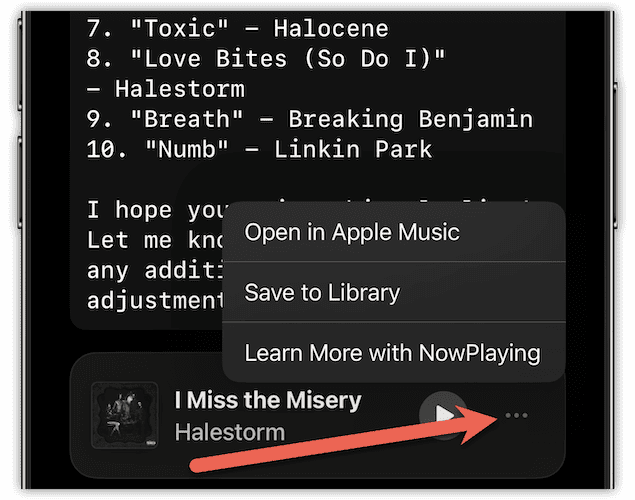Open the three-dot more options menu
The image size is (635, 500).
pyautogui.click(x=516, y=415)
